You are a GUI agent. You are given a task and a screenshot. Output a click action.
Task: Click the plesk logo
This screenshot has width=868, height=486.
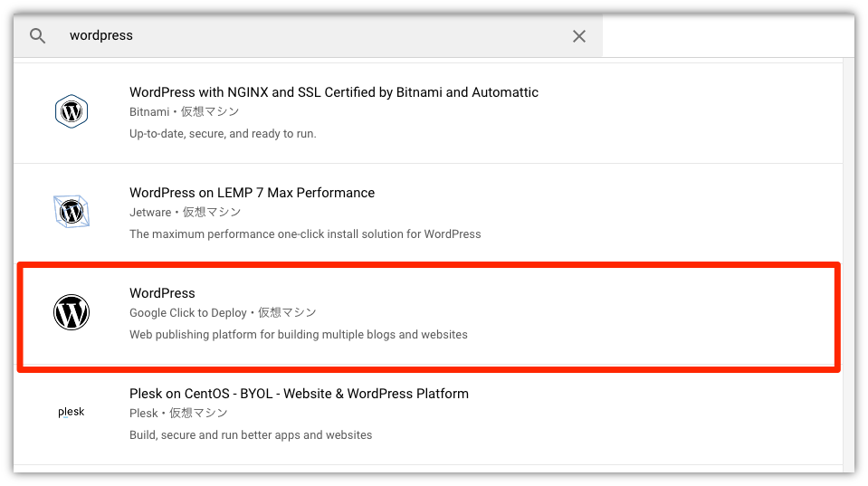(x=72, y=412)
